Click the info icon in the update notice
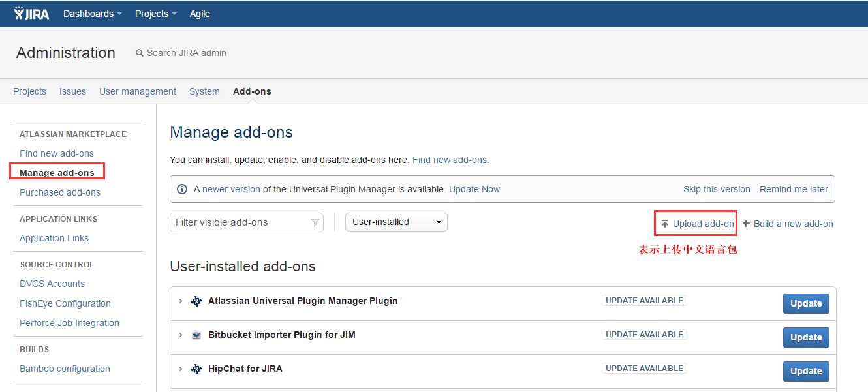Screen dimensions: 868x392 tap(183, 189)
